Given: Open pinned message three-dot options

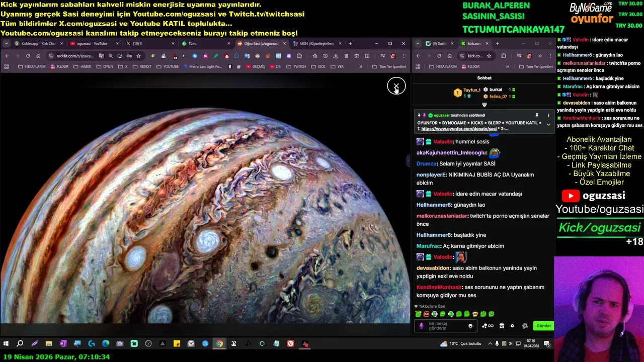Looking at the screenshot, I should tap(548, 115).
